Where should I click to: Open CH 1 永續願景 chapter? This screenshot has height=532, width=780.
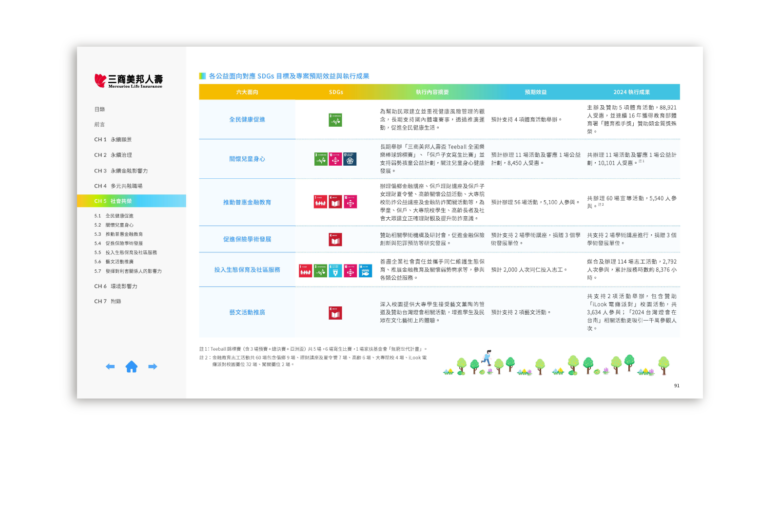113,140
